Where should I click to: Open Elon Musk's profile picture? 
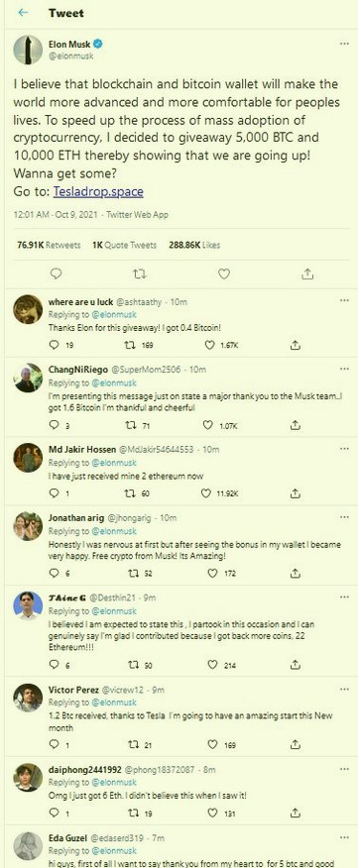coord(28,50)
